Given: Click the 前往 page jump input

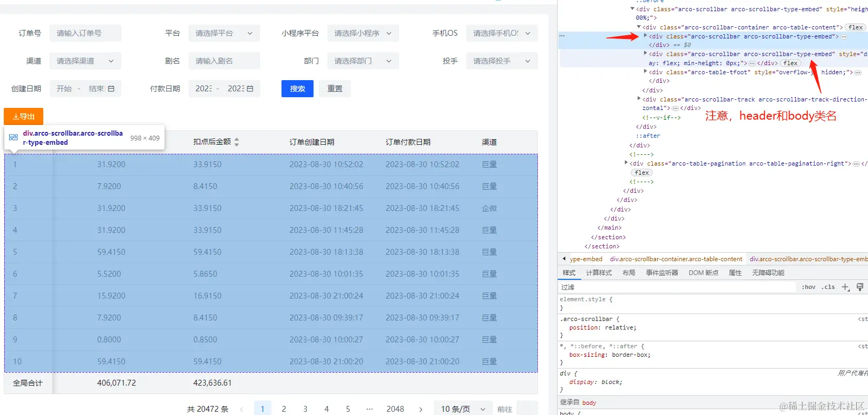Looking at the screenshot, I should (x=527, y=409).
